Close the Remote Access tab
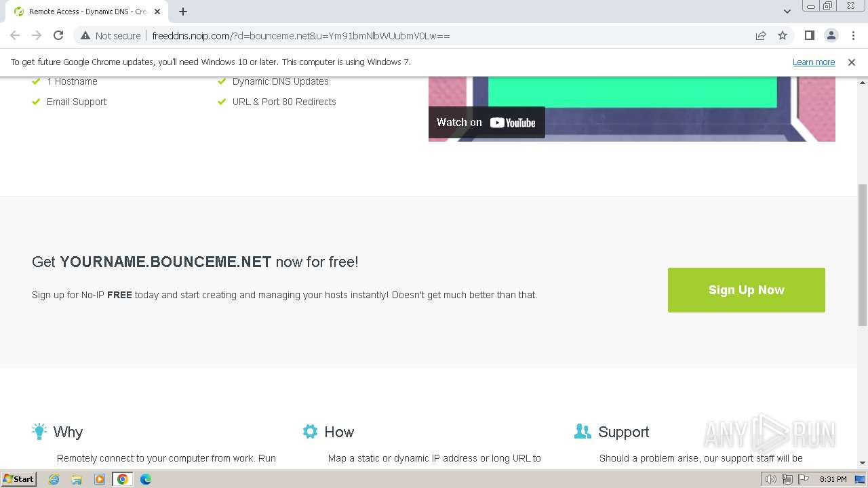Viewport: 868px width, 488px height. [x=157, y=12]
